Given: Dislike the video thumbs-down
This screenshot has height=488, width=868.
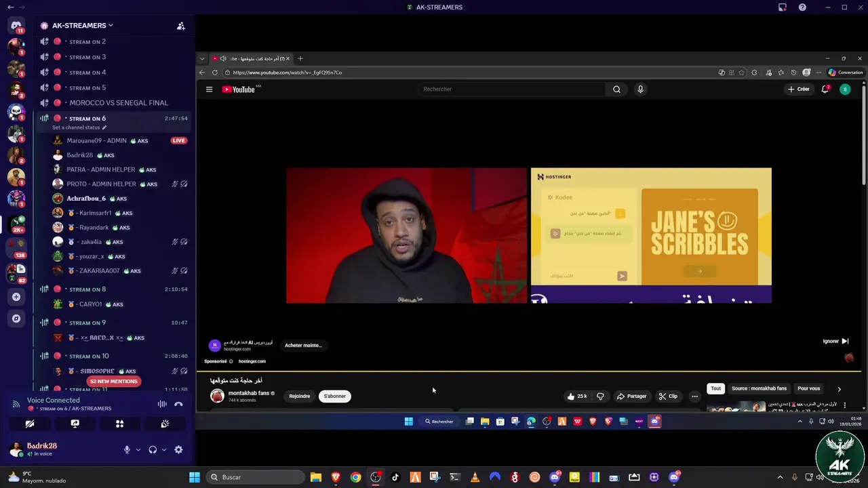Looking at the screenshot, I should pos(600,396).
